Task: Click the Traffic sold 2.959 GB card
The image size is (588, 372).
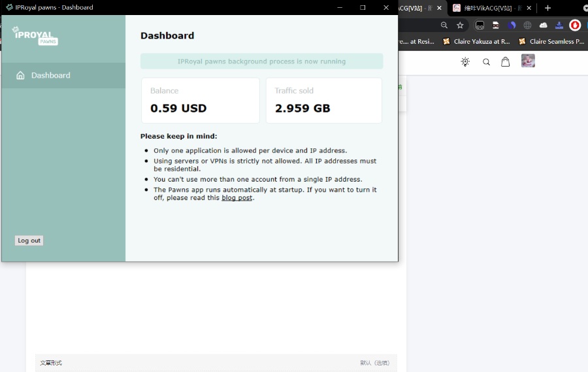Action: tap(323, 101)
